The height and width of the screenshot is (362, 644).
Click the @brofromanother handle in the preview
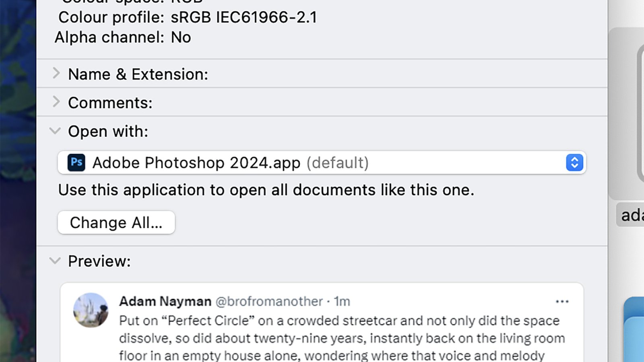pos(269,301)
